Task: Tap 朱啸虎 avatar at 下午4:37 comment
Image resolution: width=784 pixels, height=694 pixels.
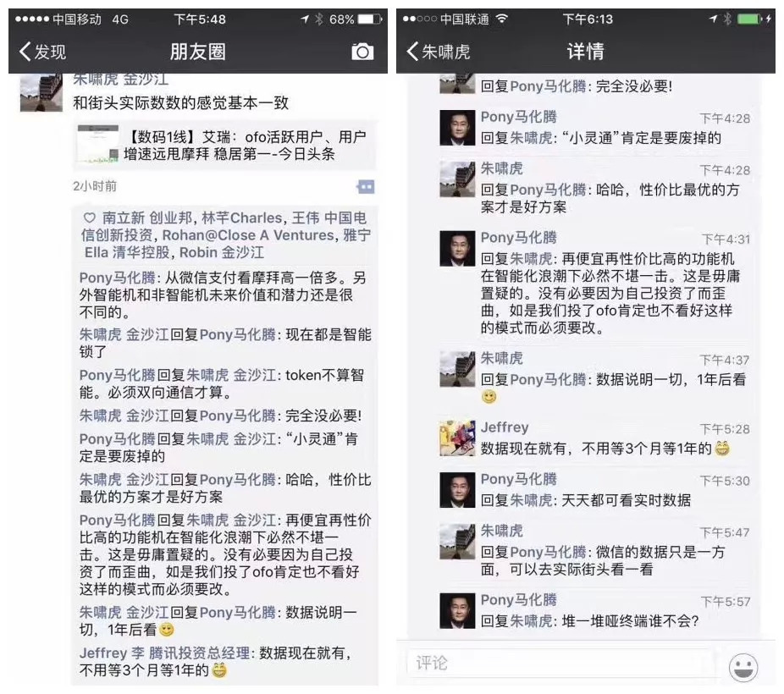Action: (457, 369)
